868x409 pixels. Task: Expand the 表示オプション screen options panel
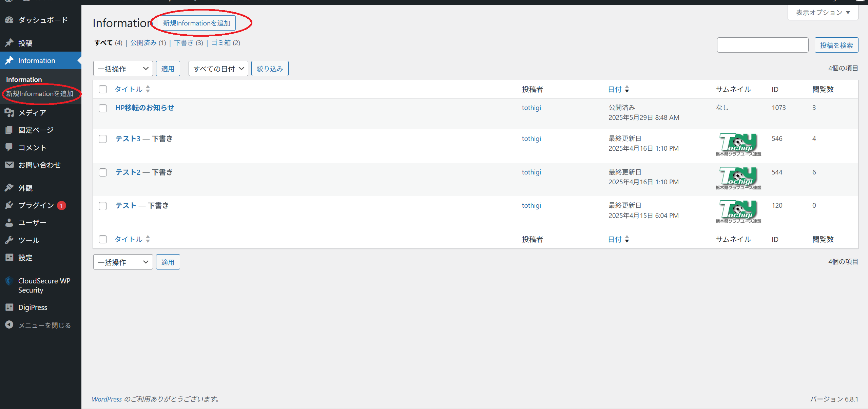click(x=823, y=13)
